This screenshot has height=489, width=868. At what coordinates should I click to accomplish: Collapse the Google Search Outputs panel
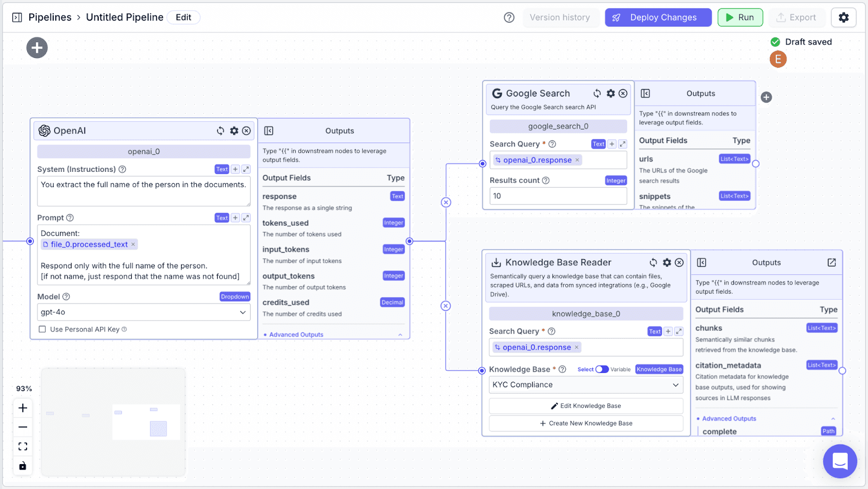[646, 93]
